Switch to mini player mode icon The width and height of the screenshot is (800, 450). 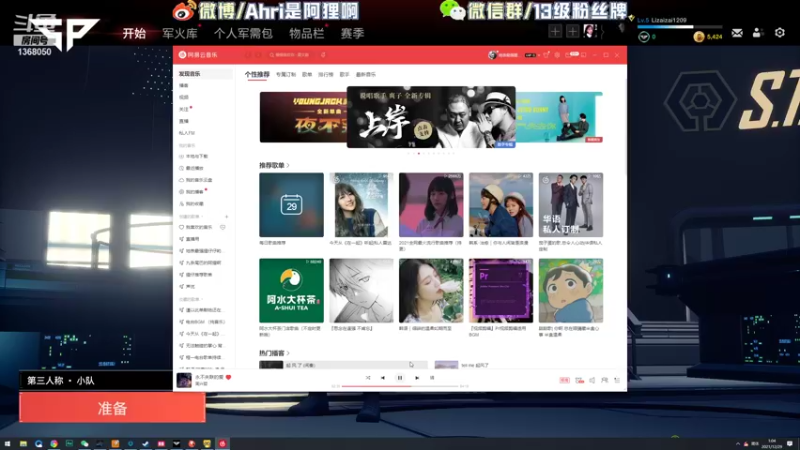coord(584,55)
